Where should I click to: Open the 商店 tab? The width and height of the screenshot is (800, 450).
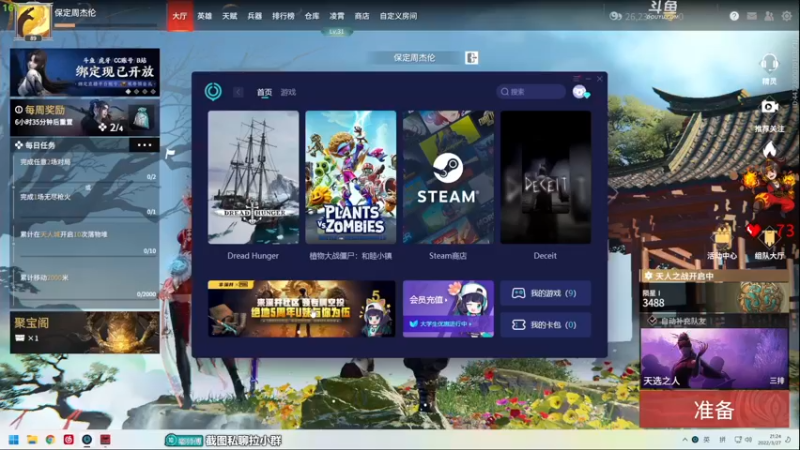click(x=362, y=16)
